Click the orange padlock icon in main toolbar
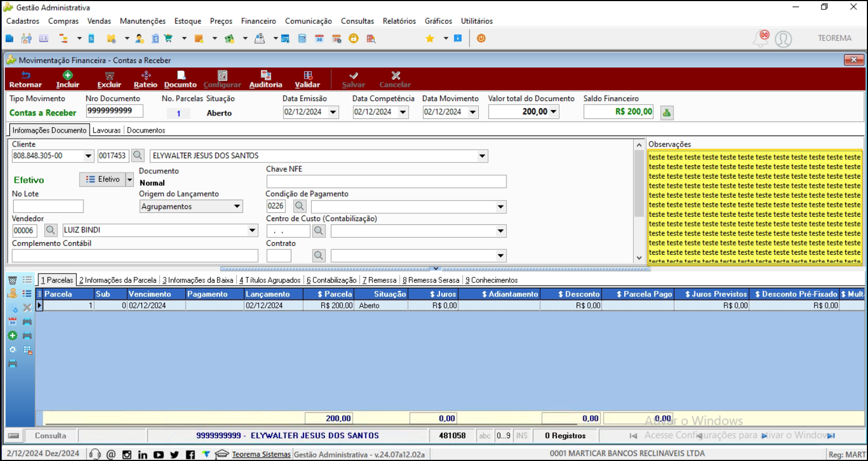Screen dimensions: 868x461 pyautogui.click(x=354, y=38)
